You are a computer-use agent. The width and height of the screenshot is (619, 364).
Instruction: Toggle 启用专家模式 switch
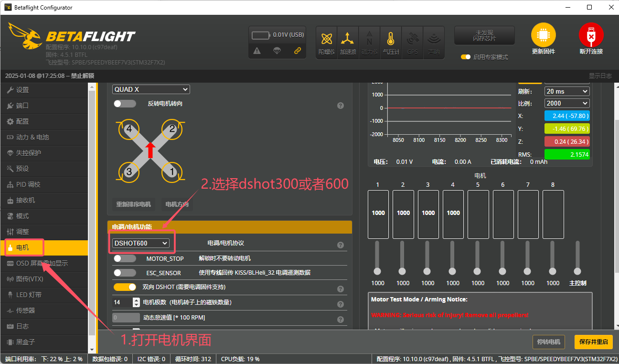point(466,57)
